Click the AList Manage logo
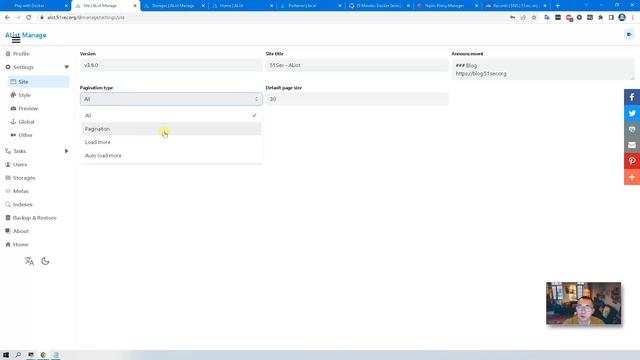Image resolution: width=640 pixels, height=360 pixels. 26,35
